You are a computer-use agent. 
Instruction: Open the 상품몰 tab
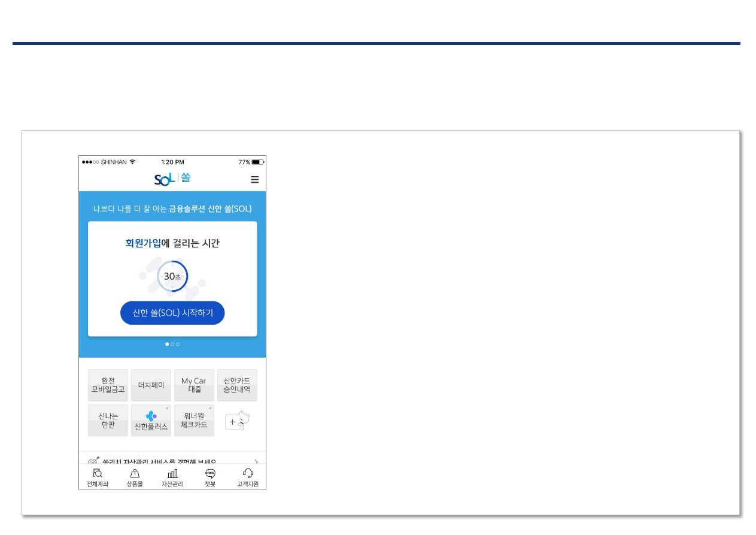coord(135,478)
